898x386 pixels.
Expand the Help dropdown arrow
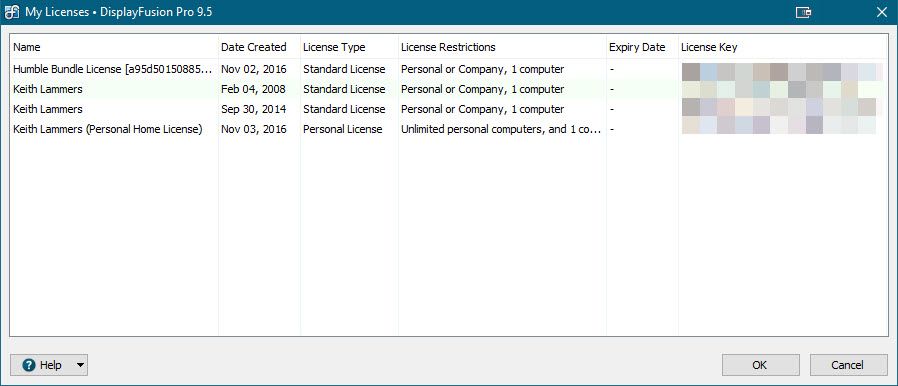tap(80, 365)
